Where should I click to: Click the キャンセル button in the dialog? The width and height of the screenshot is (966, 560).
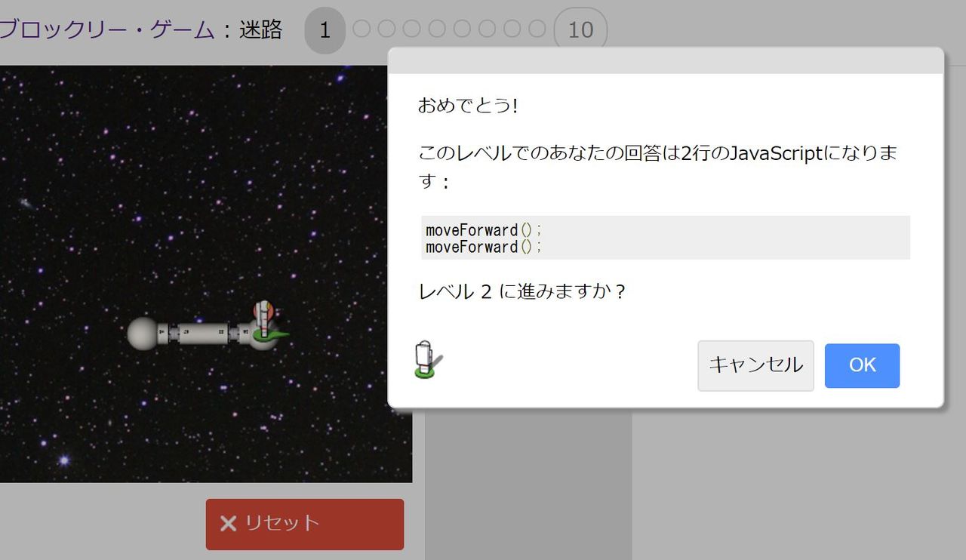click(x=755, y=366)
